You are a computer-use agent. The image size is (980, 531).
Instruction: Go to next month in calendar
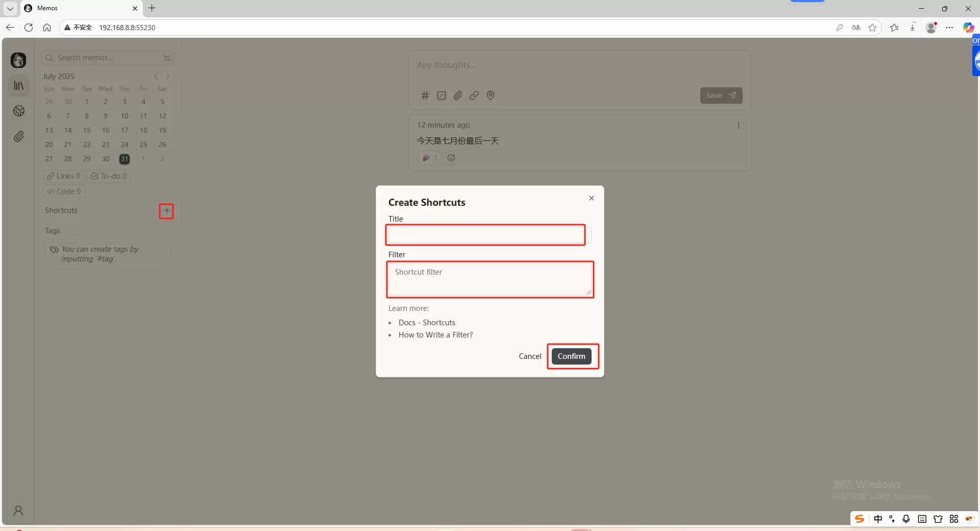(168, 77)
